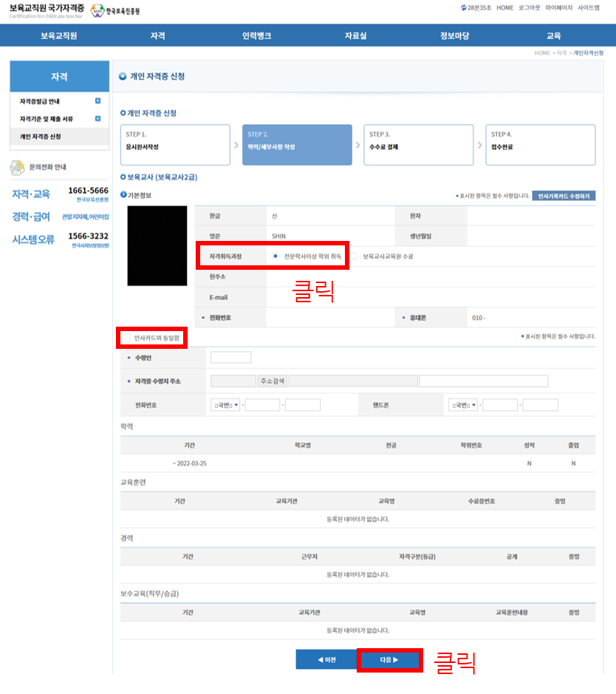The image size is (616, 694).
Task: Open the 전화번호 area code dropdown
Action: pos(226,405)
